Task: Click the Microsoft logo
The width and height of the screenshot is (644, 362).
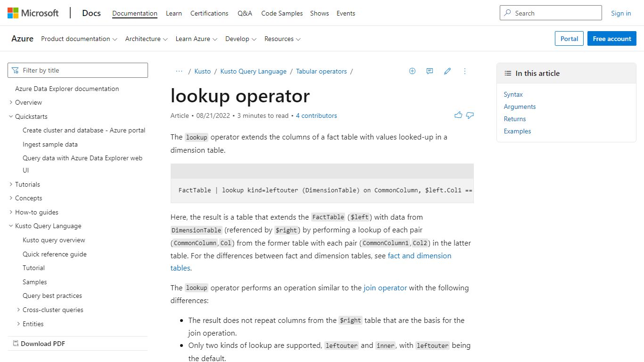Action: click(x=33, y=13)
